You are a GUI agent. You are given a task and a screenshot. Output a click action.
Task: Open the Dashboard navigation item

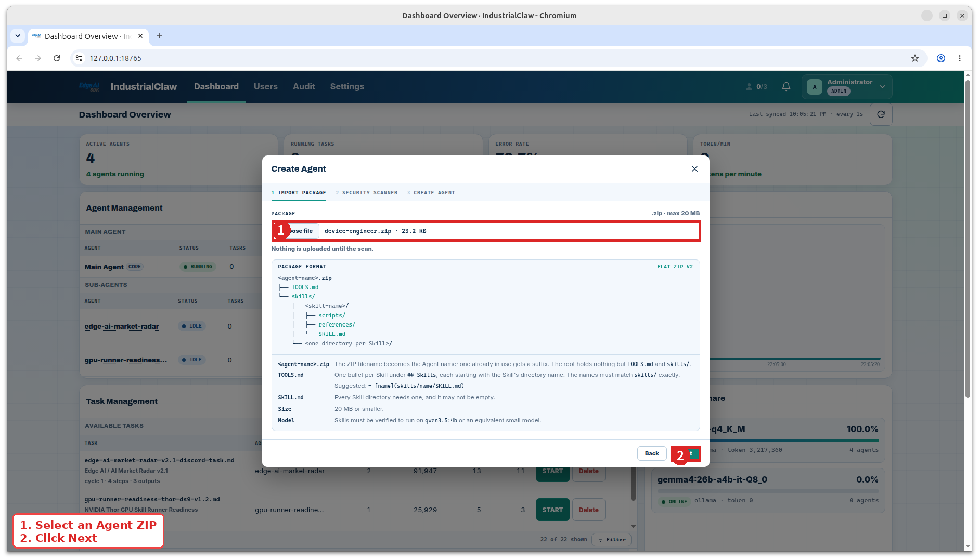(216, 87)
